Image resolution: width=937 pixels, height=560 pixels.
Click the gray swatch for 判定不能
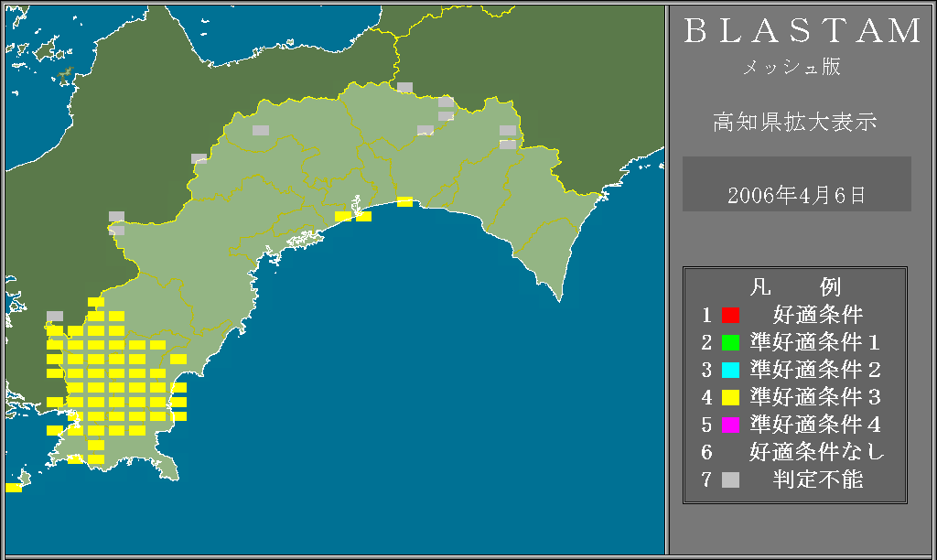pyautogui.click(x=730, y=479)
